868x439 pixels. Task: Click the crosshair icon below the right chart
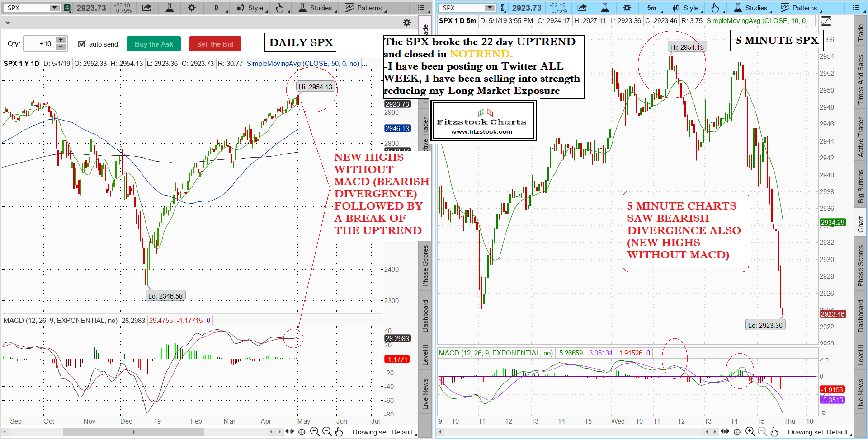coord(737,432)
